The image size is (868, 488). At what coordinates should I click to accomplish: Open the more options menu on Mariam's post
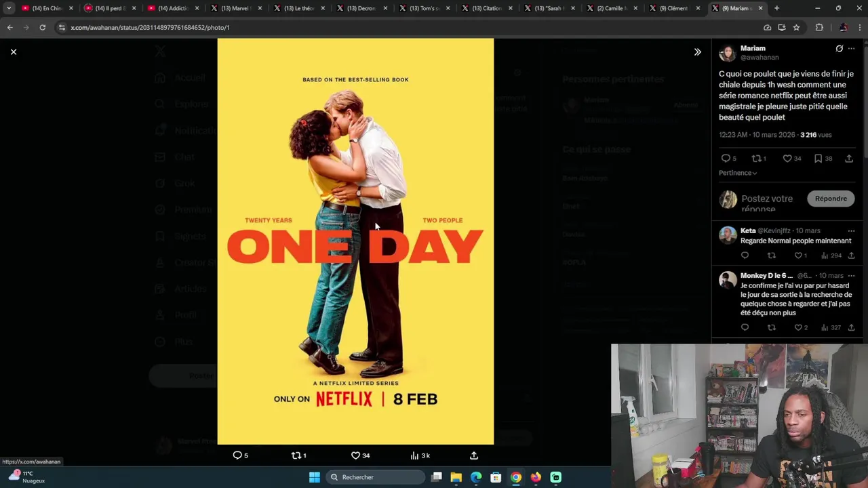pyautogui.click(x=852, y=49)
